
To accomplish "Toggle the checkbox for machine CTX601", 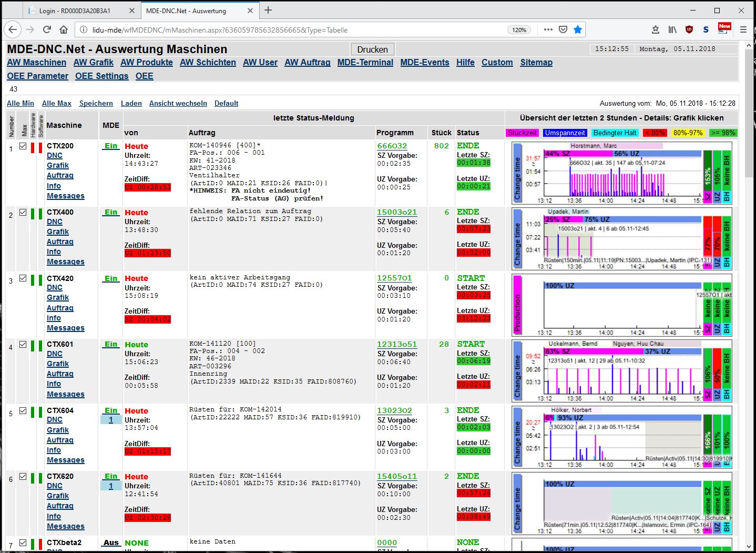I will [23, 345].
